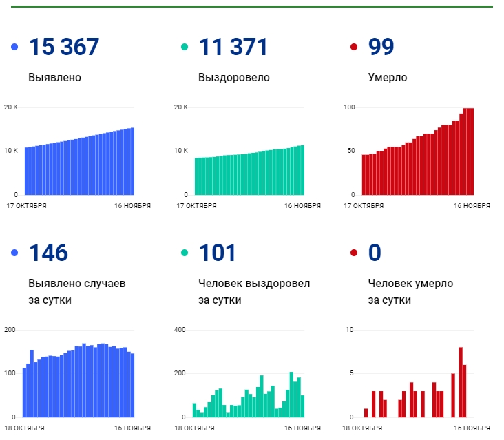Viewport: 504px width, 440px height.
Task: Click the blue dot beside 15 367
Action: pos(14,47)
